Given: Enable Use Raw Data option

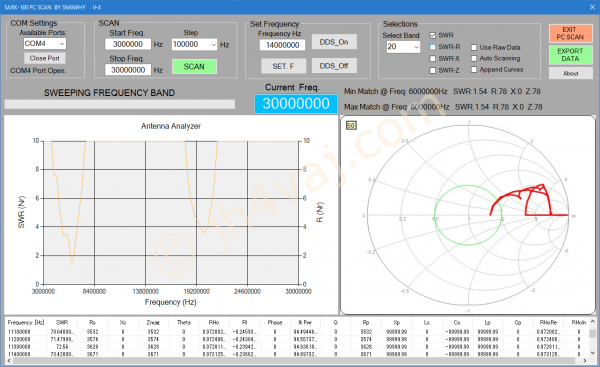Looking at the screenshot, I should 474,47.
